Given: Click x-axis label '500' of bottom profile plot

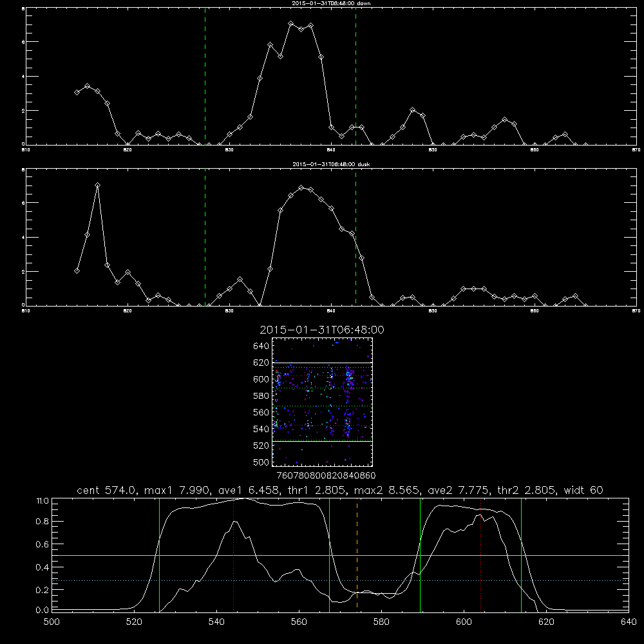Looking at the screenshot, I should click(x=52, y=622).
